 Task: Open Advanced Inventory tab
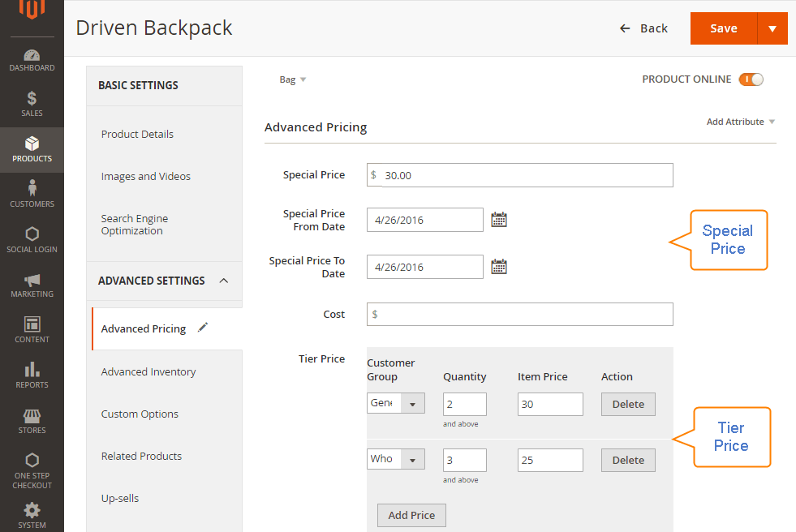coord(148,371)
